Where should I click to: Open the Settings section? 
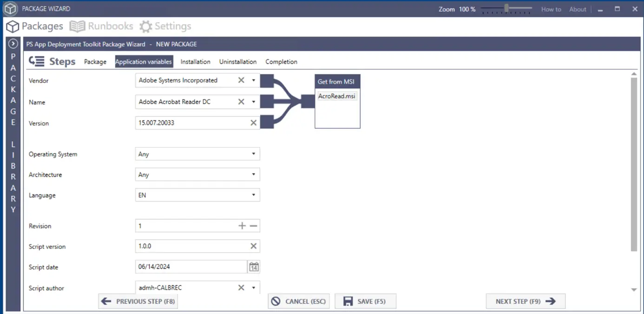click(165, 26)
